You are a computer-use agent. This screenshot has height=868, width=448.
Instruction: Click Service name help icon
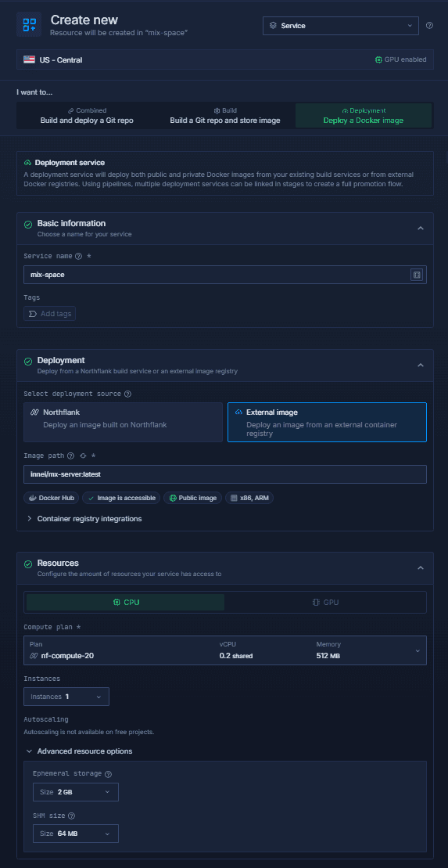78,256
